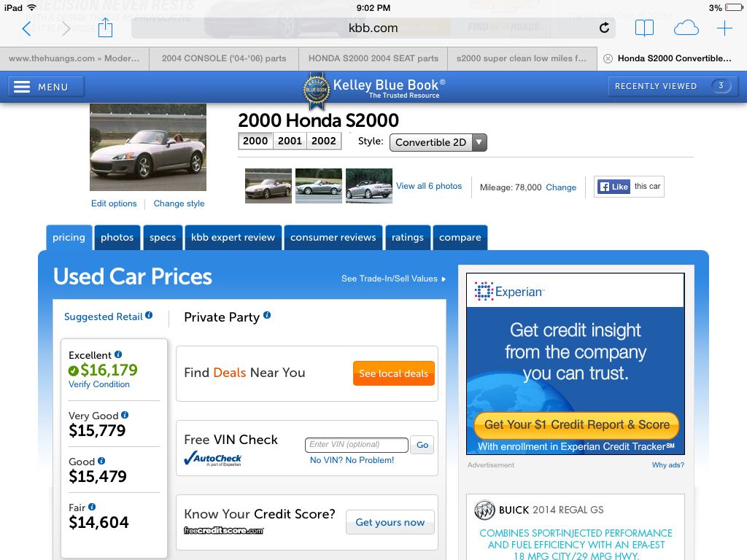Open the consumer reviews tab
This screenshot has height=560, width=747.
point(333,237)
